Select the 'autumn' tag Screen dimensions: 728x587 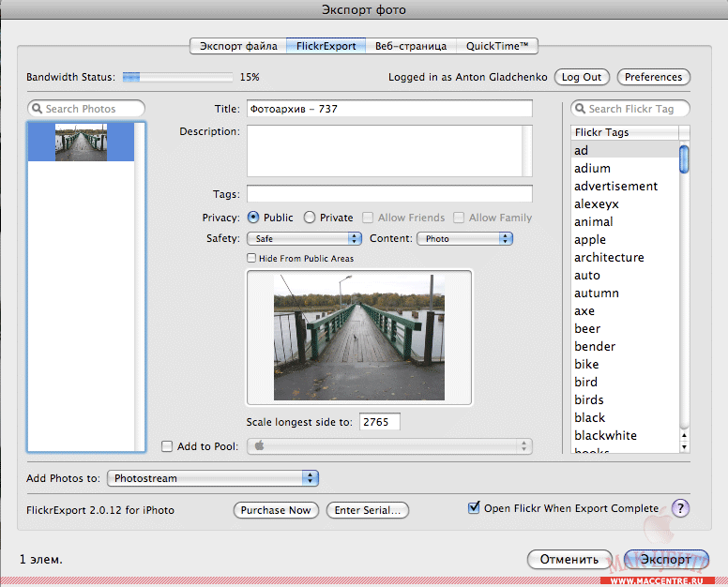pyautogui.click(x=625, y=293)
